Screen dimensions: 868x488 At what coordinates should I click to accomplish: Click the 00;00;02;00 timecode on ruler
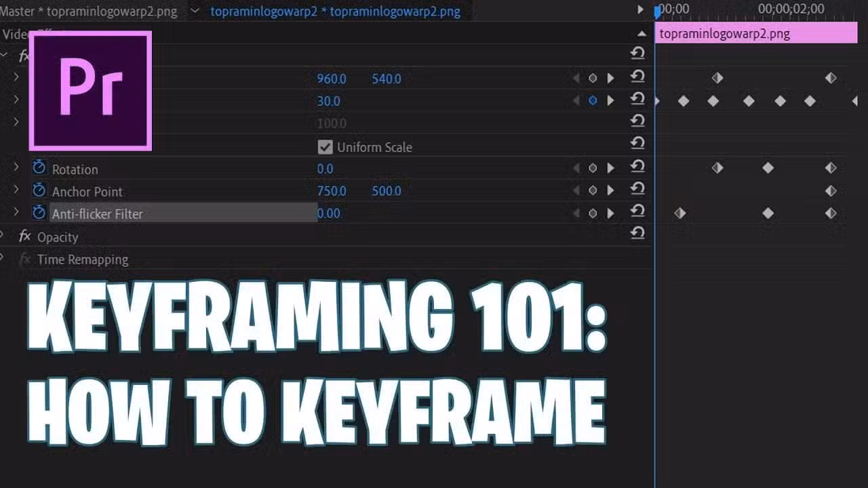791,9
